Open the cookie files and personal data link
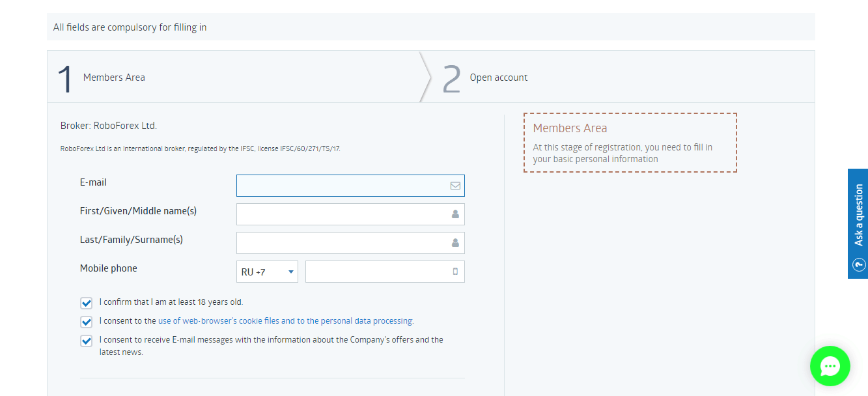Image resolution: width=868 pixels, height=396 pixels. coord(285,321)
